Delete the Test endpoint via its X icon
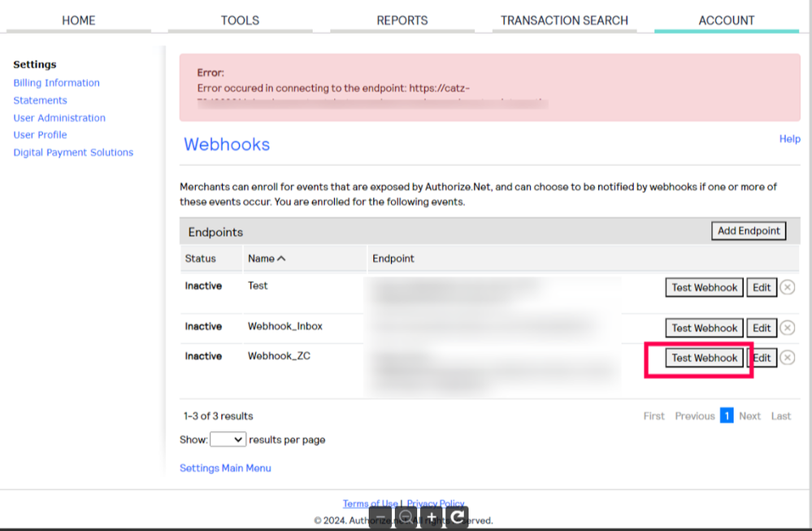812x531 pixels. 787,287
